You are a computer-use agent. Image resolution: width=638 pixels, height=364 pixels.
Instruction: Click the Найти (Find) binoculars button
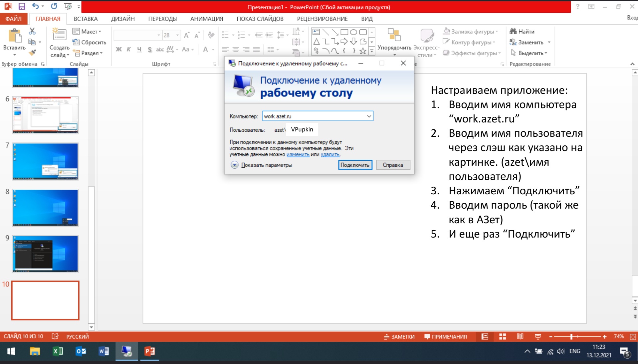522,31
